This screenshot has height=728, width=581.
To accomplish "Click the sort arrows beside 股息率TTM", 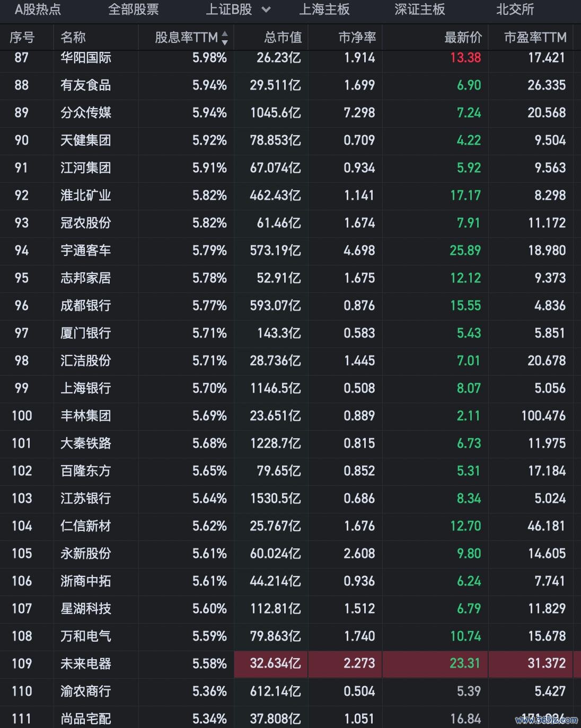I will click(x=225, y=38).
